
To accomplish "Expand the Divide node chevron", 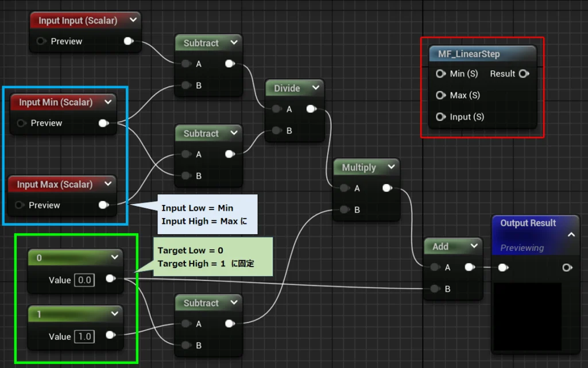I will tap(315, 88).
